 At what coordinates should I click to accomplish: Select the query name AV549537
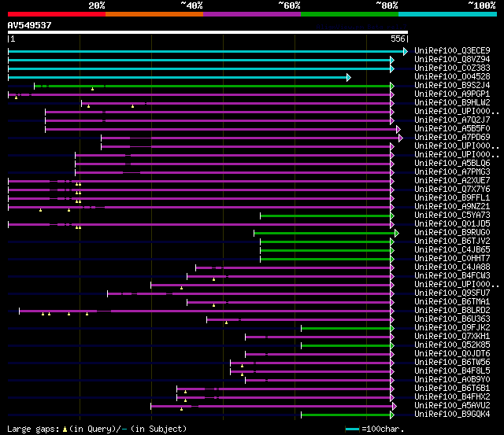30,25
